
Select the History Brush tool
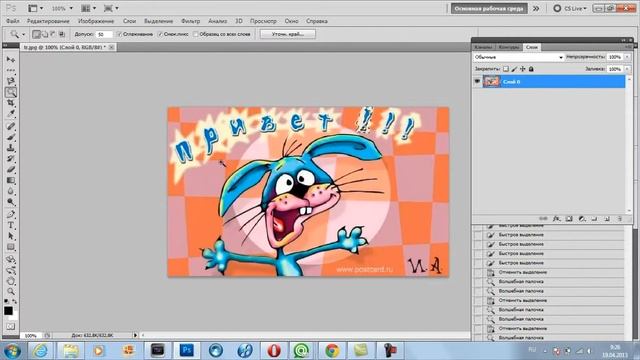click(x=11, y=158)
